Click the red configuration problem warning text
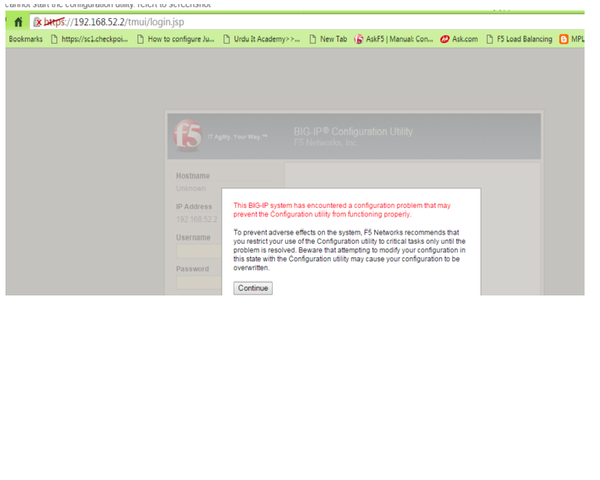Image resolution: width=600 pixels, height=480 pixels. [342, 210]
